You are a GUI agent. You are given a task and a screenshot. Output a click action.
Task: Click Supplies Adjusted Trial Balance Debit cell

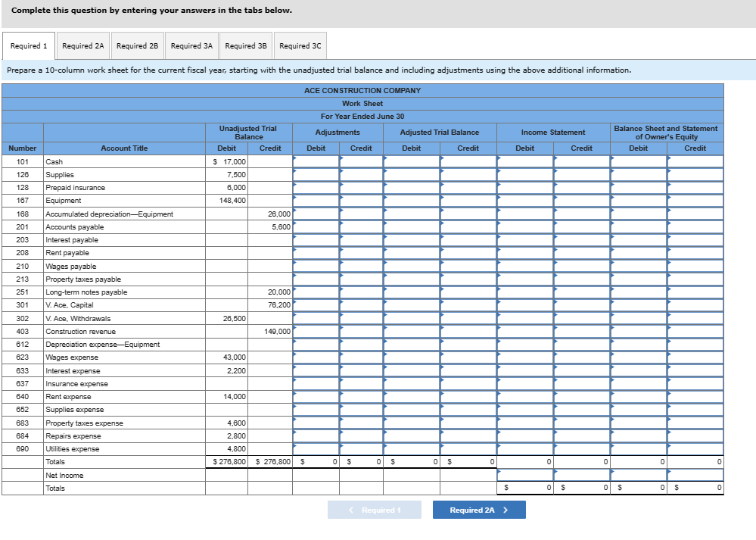coord(412,175)
